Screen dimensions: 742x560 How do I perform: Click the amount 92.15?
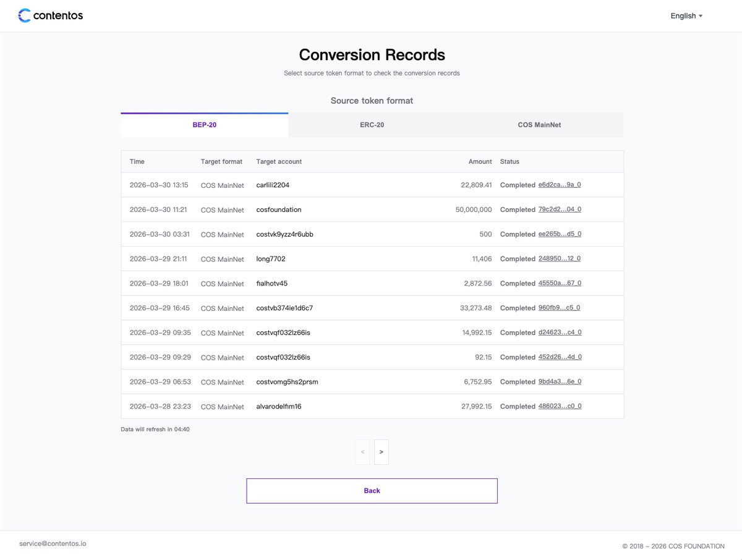(484, 357)
